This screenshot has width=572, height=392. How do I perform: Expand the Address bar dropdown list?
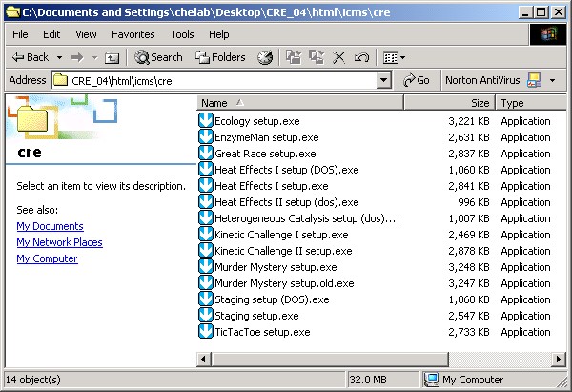pos(383,80)
